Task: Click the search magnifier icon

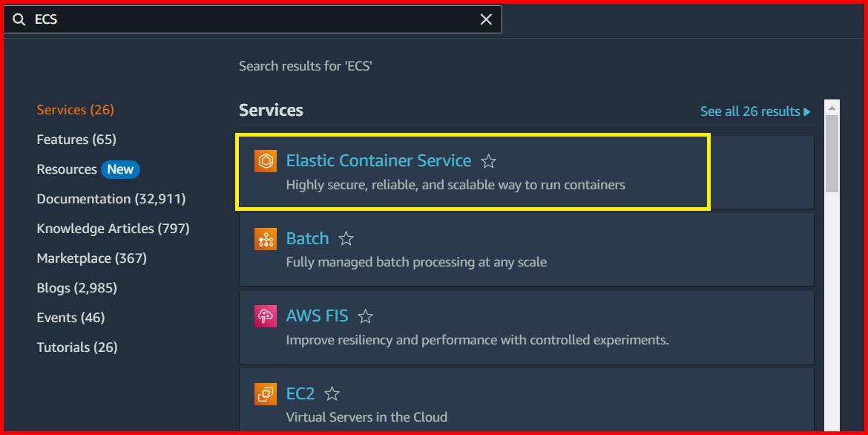Action: point(19,19)
